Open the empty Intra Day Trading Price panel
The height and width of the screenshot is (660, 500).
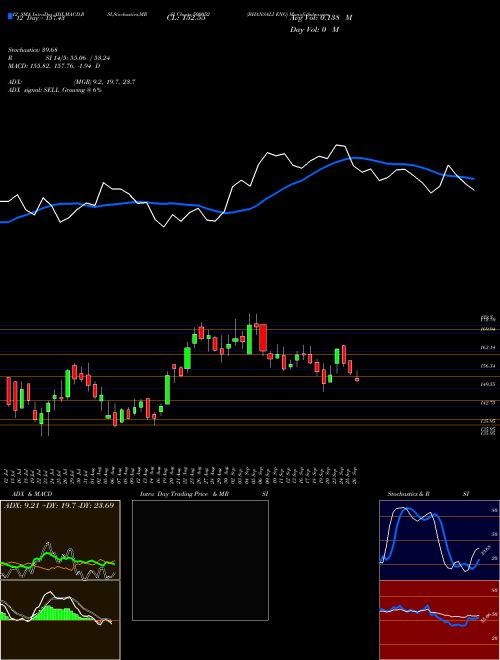(x=200, y=560)
